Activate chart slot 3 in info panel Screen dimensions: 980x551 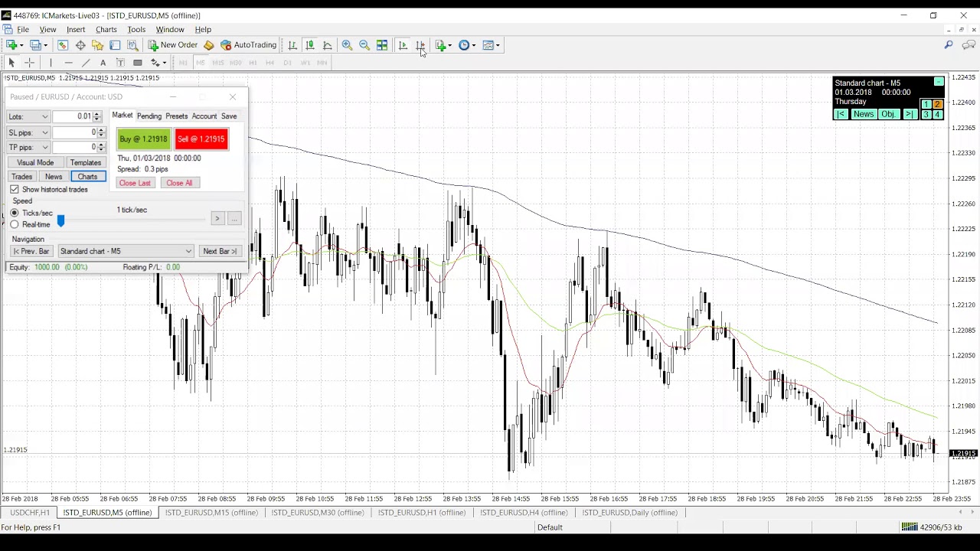tap(926, 115)
